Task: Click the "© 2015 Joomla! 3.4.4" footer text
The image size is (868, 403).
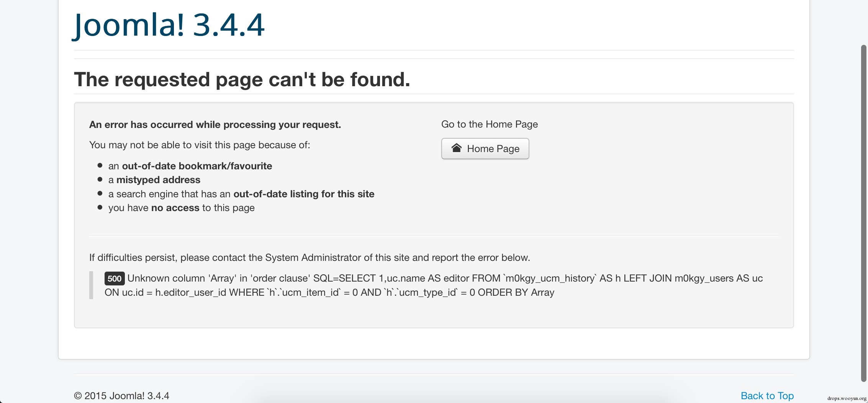Action: tap(121, 396)
